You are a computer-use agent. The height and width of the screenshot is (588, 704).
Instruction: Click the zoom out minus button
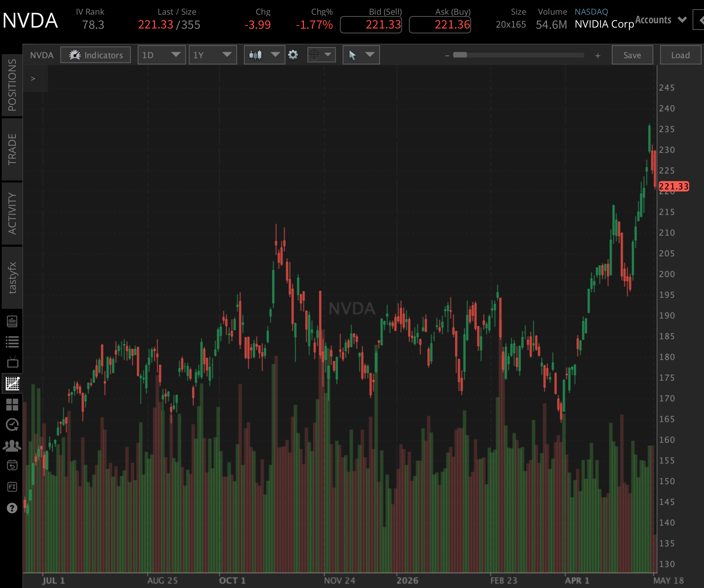pos(447,56)
